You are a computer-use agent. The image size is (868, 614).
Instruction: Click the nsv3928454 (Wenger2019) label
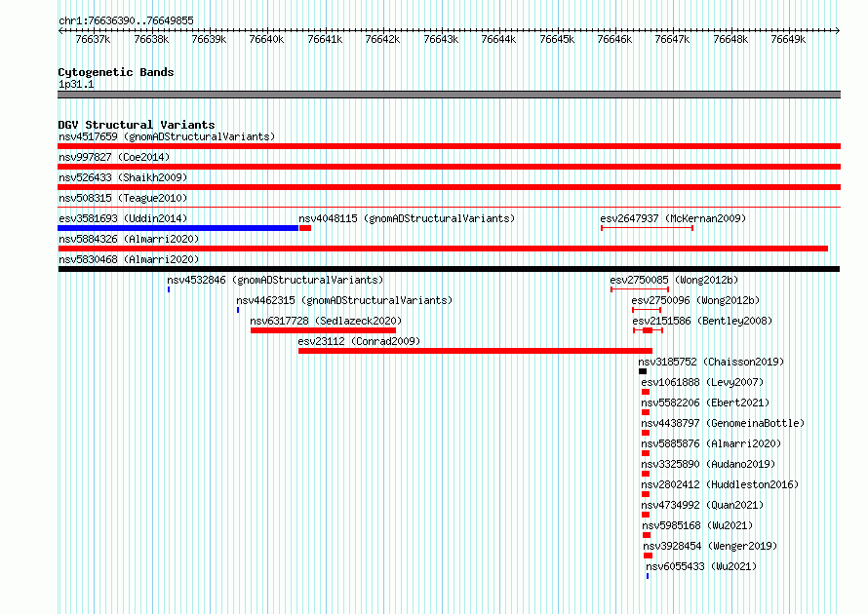710,546
